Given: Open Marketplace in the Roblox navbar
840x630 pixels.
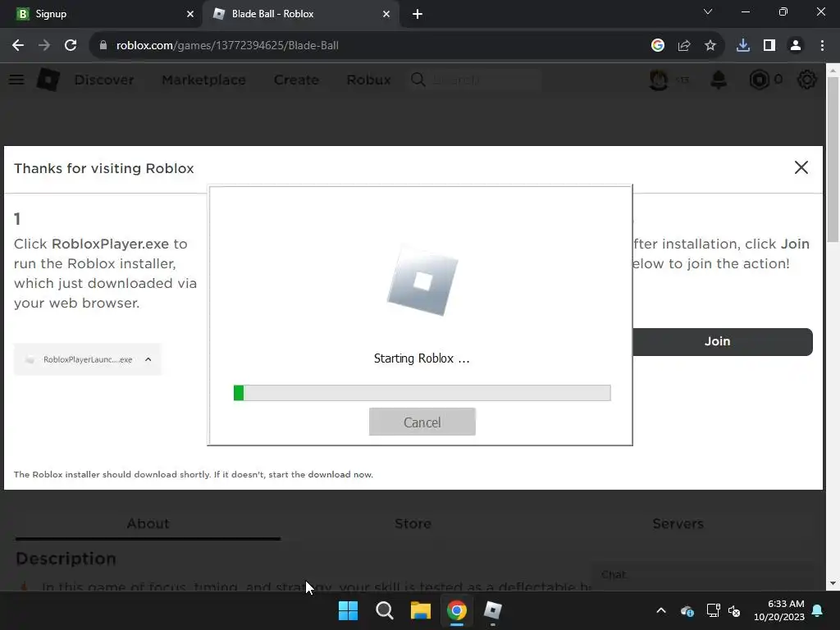Looking at the screenshot, I should coord(203,80).
